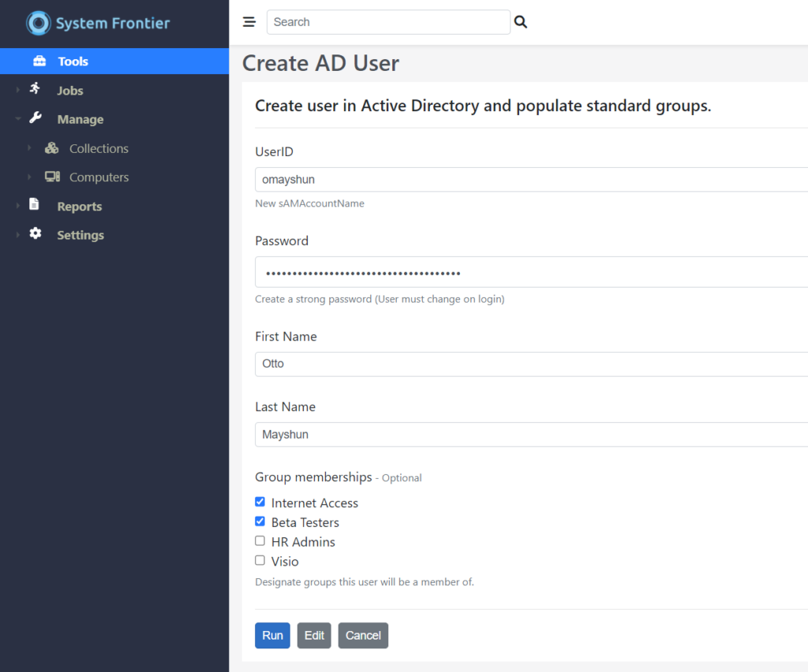
Task: Click into the UserID input field
Action: tap(530, 180)
